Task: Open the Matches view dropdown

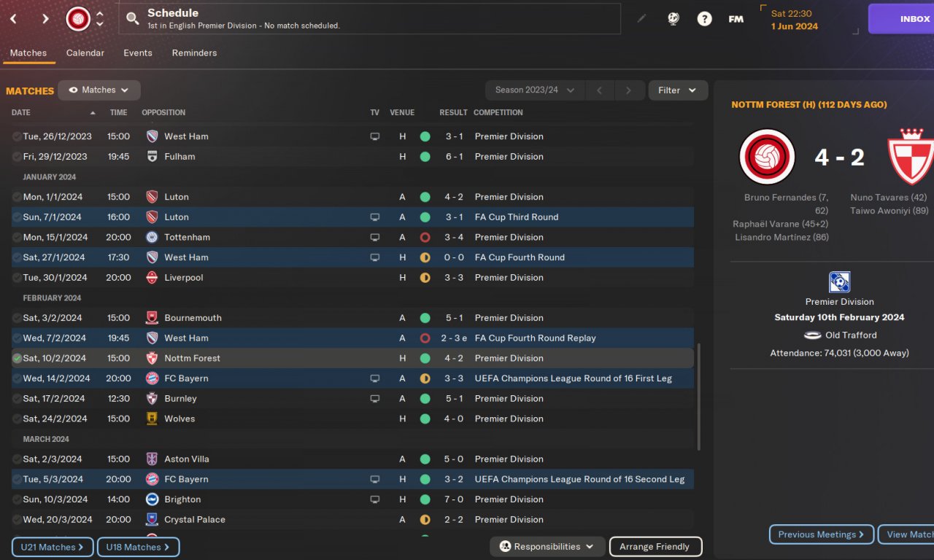Action: (x=99, y=90)
